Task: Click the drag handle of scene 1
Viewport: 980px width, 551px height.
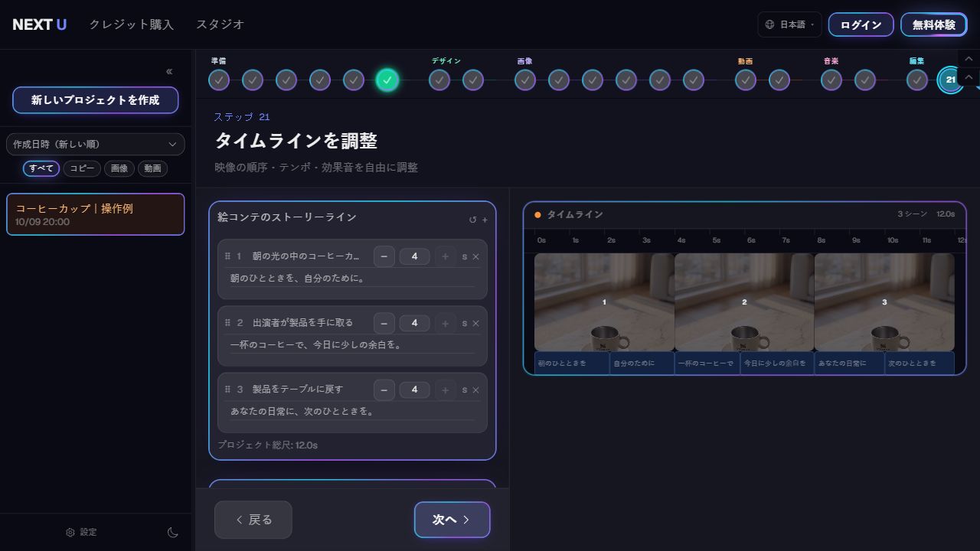Action: pos(227,256)
